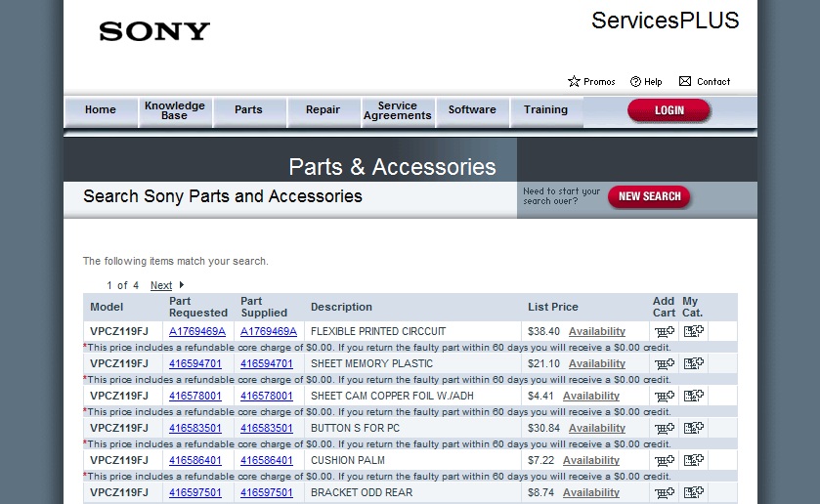Open requested part 416594701 link
The image size is (820, 504).
click(x=195, y=364)
